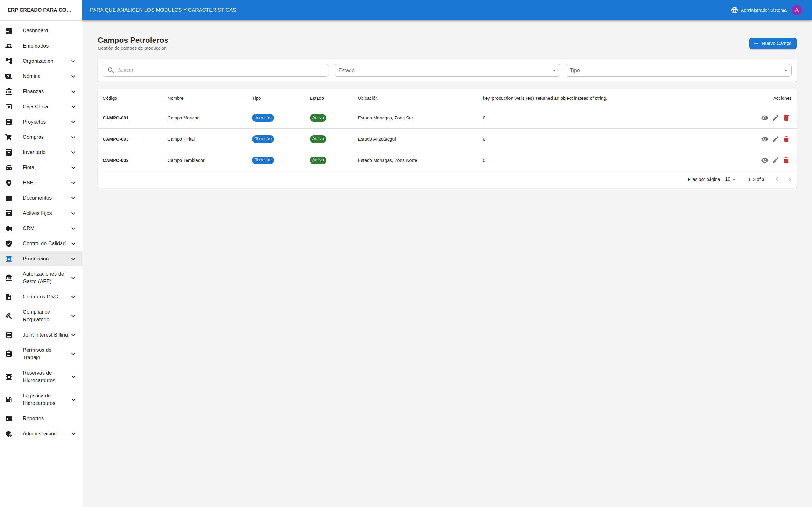This screenshot has width=812, height=507.
Task: Click the Dashboard sidebar icon
Action: (9, 30)
